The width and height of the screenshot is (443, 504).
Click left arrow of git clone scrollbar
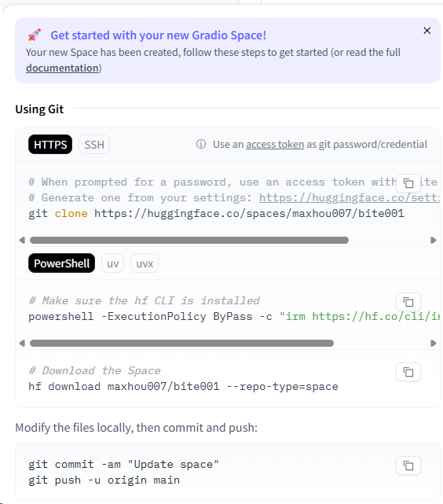click(x=22, y=241)
